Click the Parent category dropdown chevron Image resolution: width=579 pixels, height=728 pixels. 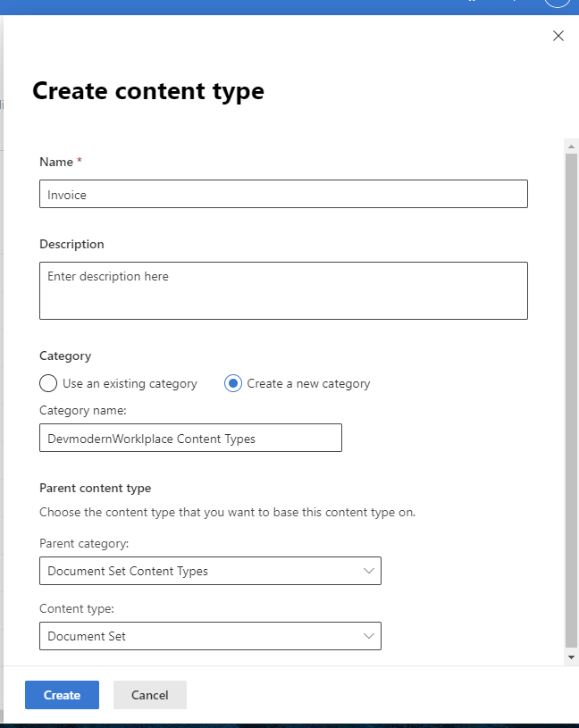[369, 571]
